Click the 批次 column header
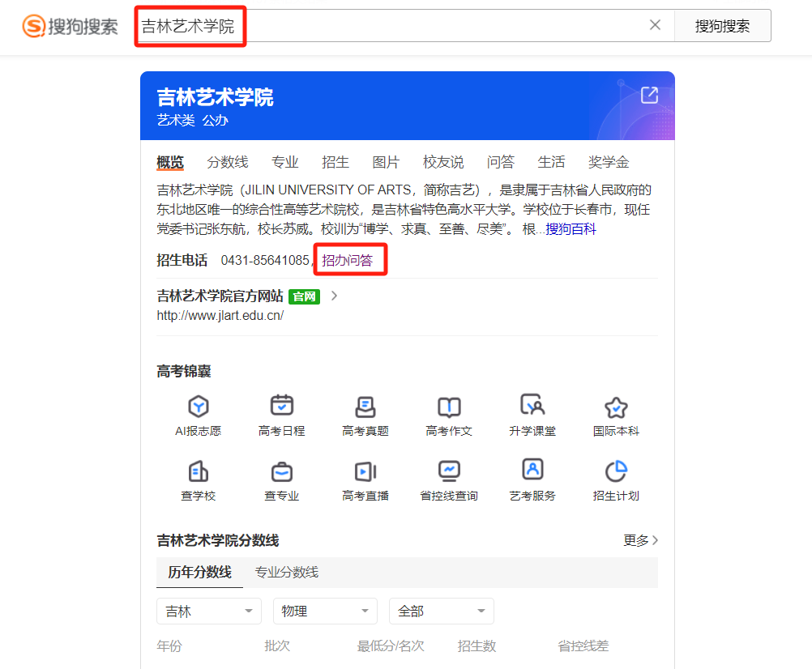 coord(278,646)
